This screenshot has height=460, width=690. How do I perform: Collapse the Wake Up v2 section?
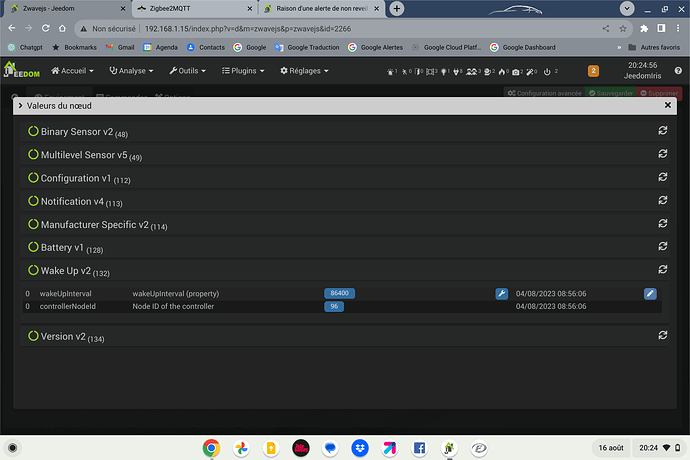tap(68, 271)
